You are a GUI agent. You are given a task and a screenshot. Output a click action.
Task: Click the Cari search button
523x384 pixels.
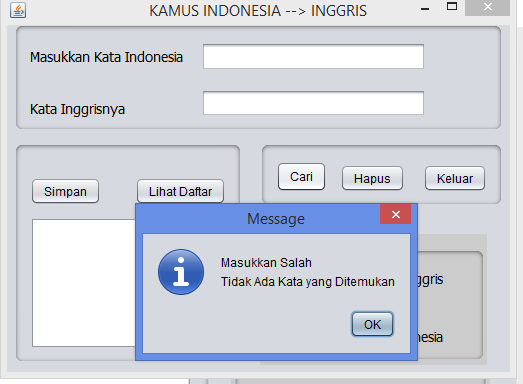(301, 176)
